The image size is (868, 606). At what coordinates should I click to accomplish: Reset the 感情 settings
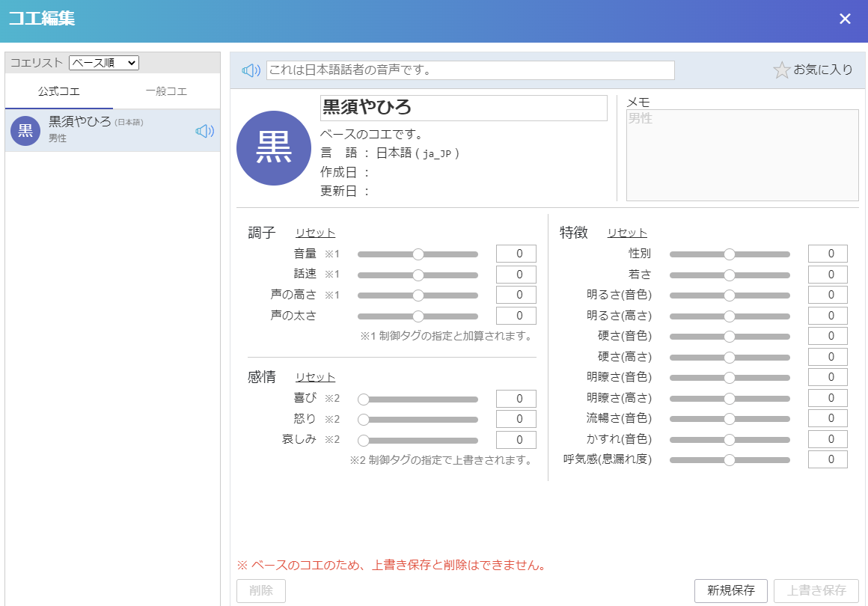point(315,377)
